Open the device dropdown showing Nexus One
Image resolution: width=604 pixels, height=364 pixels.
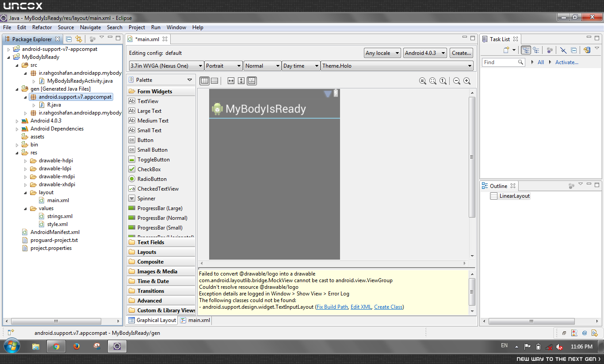coord(166,66)
